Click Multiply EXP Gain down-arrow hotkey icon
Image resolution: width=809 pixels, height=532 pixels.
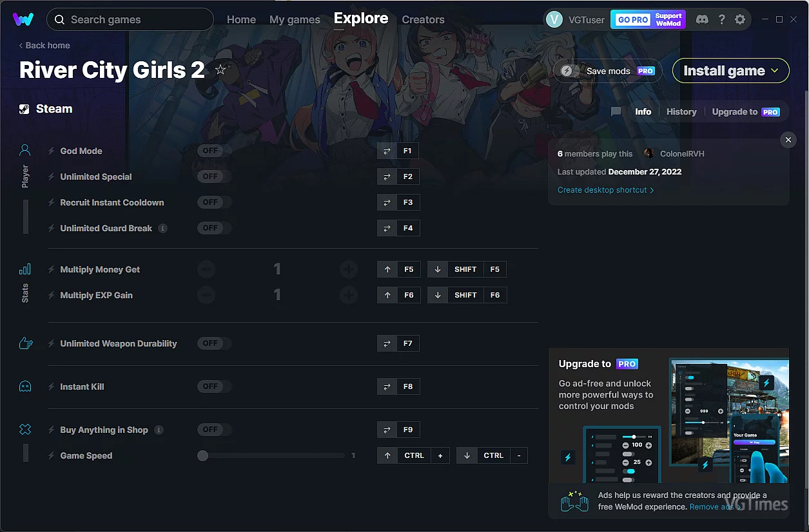point(437,295)
